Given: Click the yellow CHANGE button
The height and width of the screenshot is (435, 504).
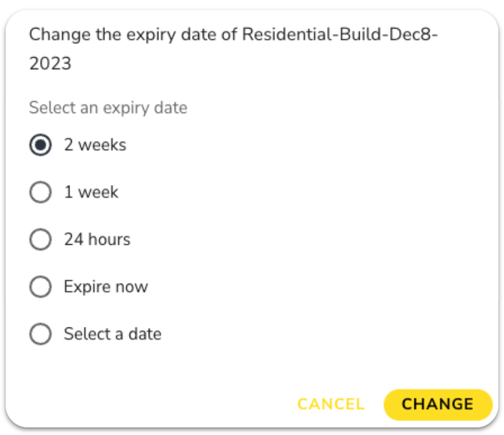Looking at the screenshot, I should (x=438, y=404).
